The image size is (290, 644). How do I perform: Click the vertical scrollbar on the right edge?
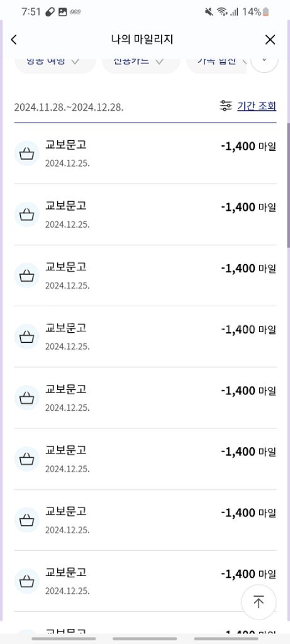288,185
